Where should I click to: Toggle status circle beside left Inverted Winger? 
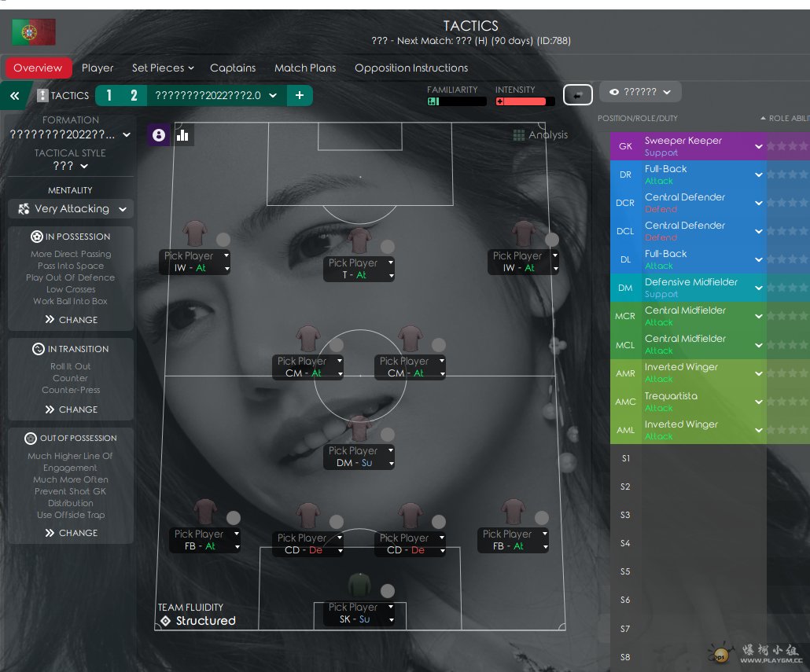pyautogui.click(x=223, y=240)
